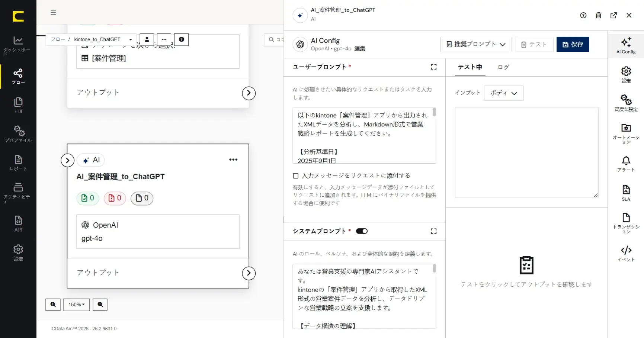Switch to the Log tab

(503, 67)
